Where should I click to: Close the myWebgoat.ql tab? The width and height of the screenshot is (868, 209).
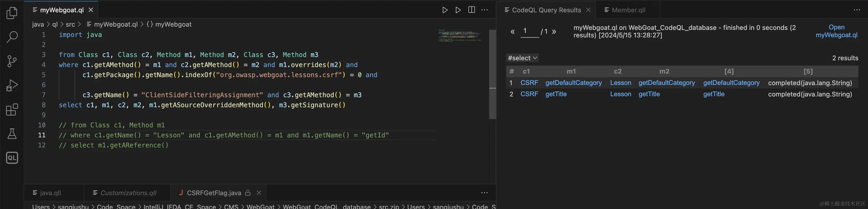(91, 10)
